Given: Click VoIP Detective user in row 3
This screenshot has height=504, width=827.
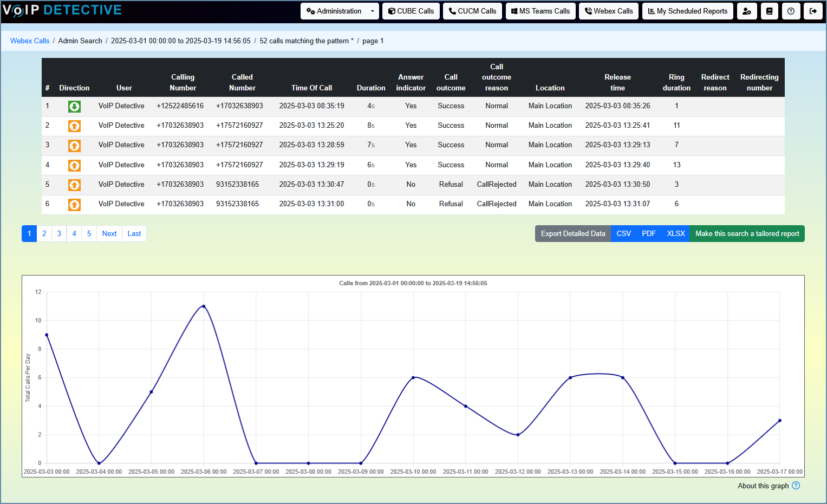Looking at the screenshot, I should (121, 145).
